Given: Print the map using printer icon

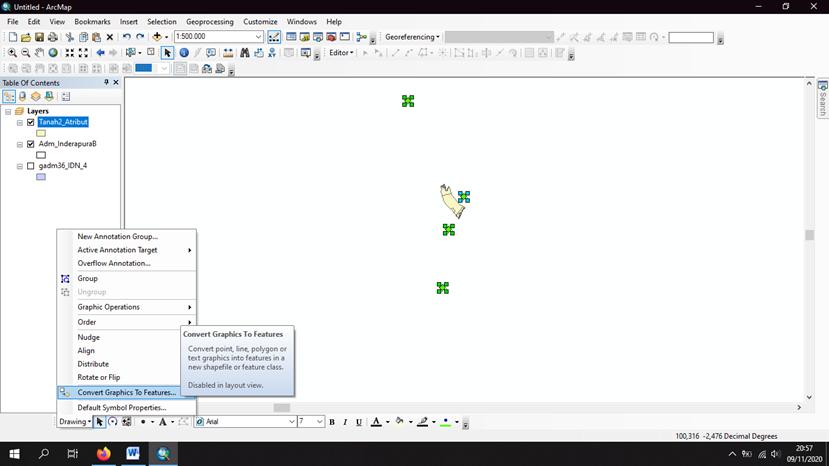Looking at the screenshot, I should click(53, 37).
